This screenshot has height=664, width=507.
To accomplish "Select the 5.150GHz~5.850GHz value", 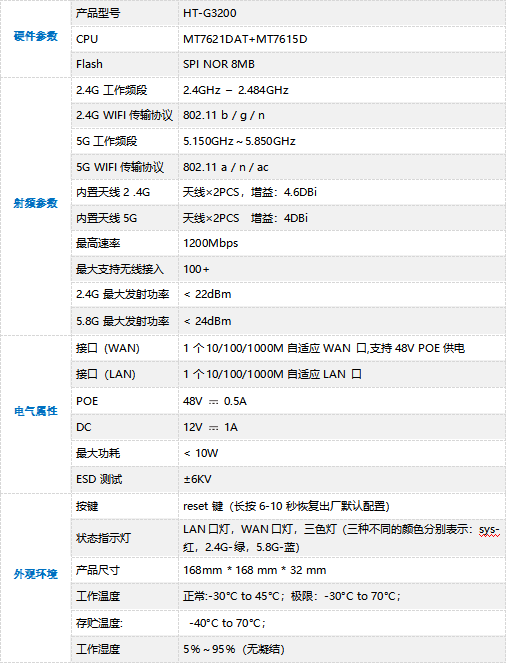I will coord(239,141).
